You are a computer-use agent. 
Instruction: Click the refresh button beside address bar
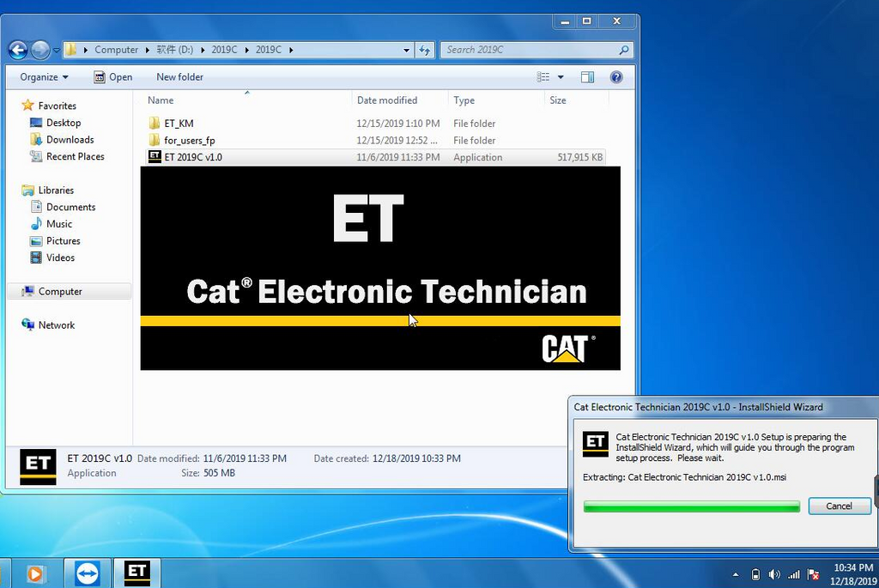(425, 50)
